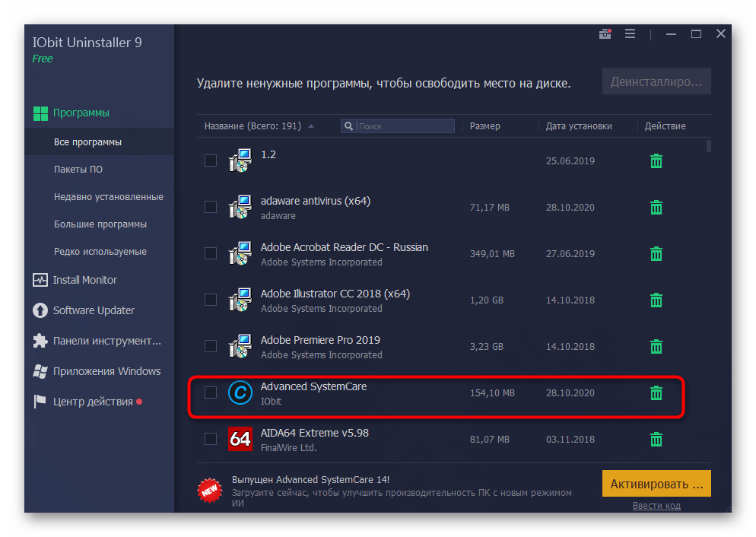
Task: Focus the Поиск search field
Action: [x=405, y=126]
